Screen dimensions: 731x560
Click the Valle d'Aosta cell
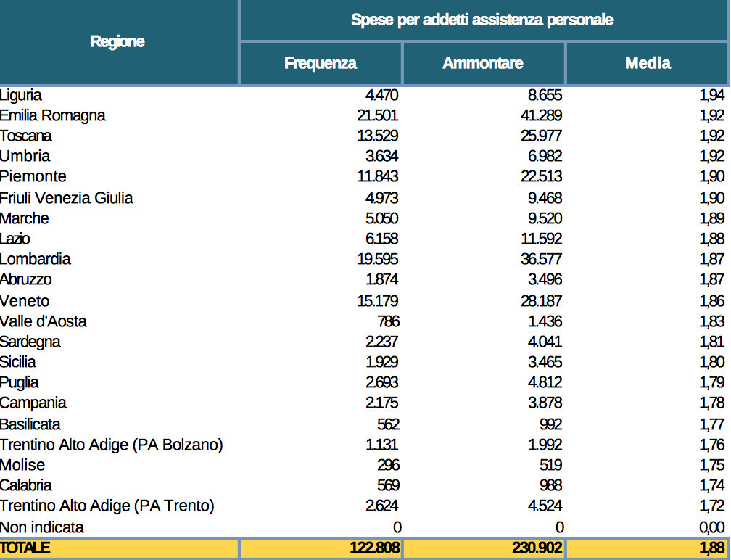tap(44, 322)
